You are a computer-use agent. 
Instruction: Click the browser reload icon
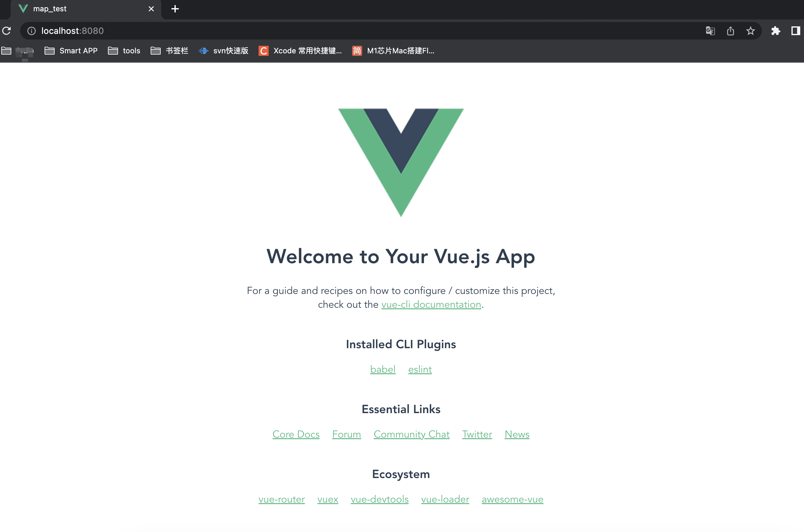pos(7,31)
